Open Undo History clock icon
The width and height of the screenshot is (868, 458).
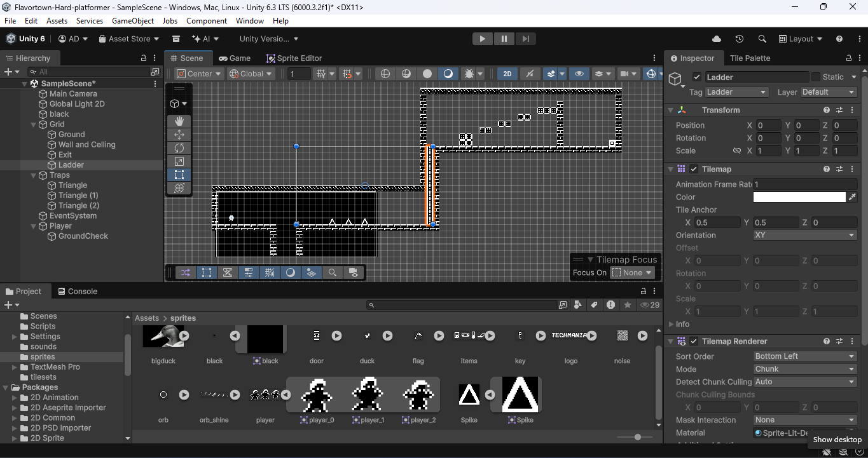(x=739, y=39)
